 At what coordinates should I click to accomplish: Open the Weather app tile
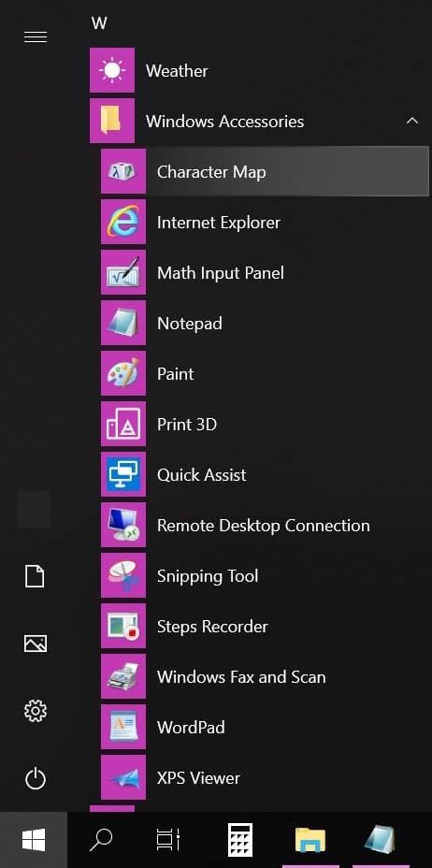point(111,70)
